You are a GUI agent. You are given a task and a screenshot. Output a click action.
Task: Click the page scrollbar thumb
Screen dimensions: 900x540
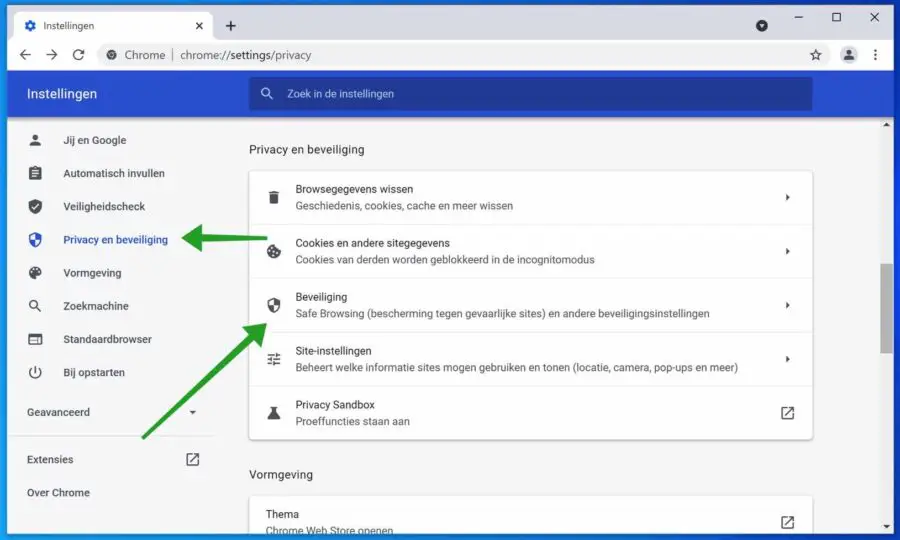886,309
